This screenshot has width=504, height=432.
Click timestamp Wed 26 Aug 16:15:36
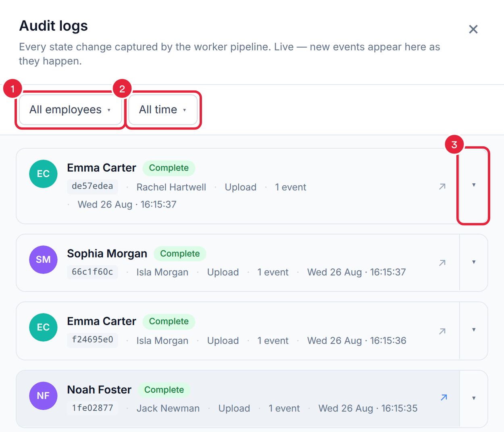point(357,341)
